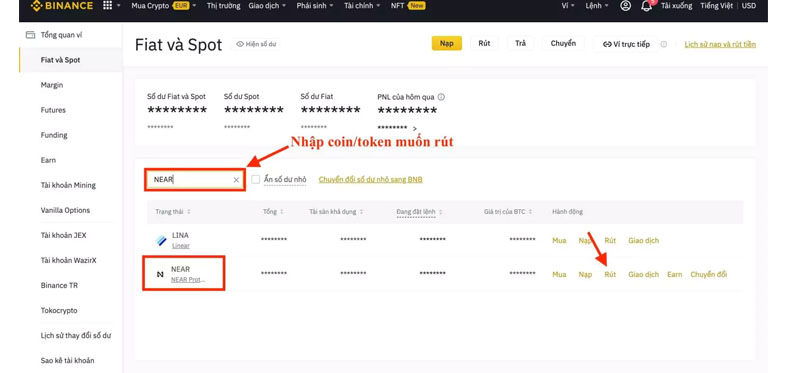Change currency via USD
This screenshot has height=373, width=800.
[x=749, y=6]
